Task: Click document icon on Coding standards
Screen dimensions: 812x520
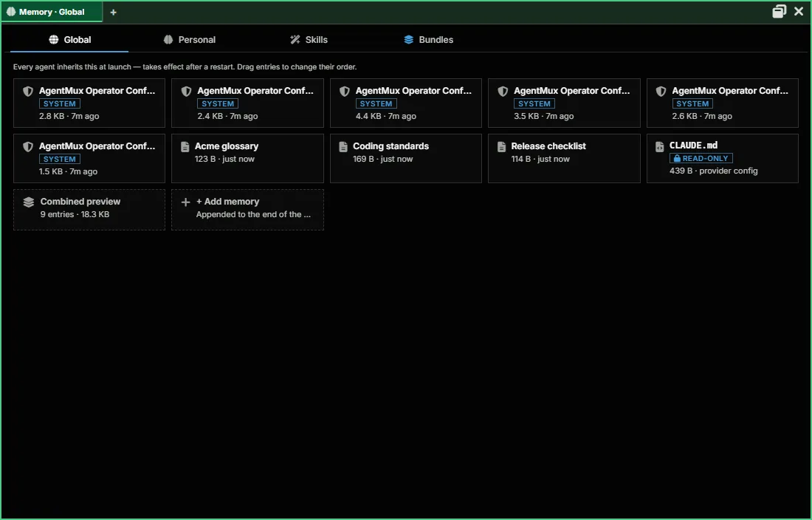Action: point(343,147)
